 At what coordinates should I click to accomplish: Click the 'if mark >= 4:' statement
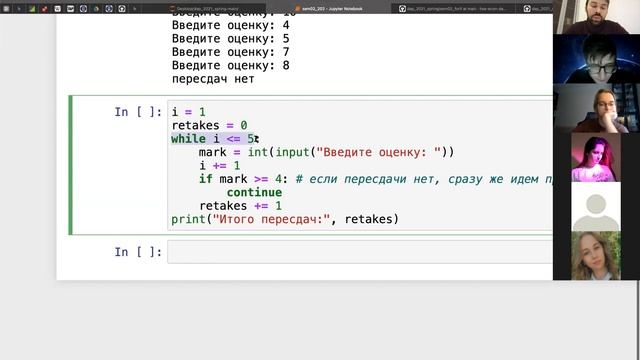pyautogui.click(x=243, y=179)
